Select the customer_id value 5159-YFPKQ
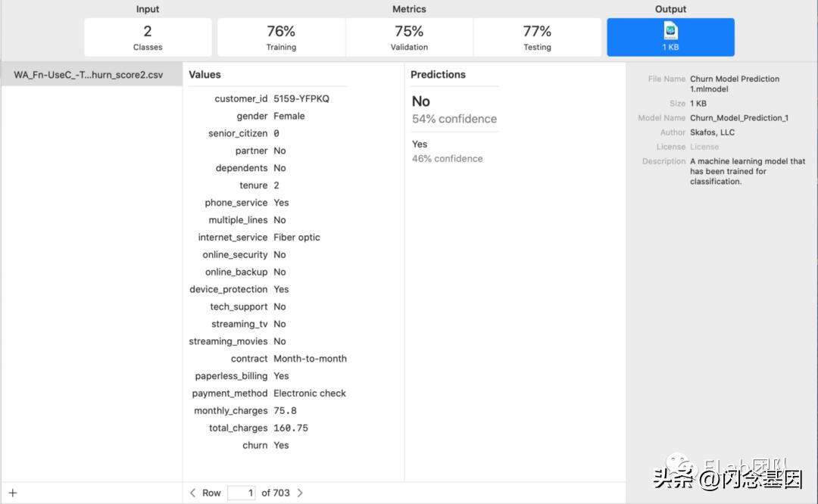 point(301,99)
